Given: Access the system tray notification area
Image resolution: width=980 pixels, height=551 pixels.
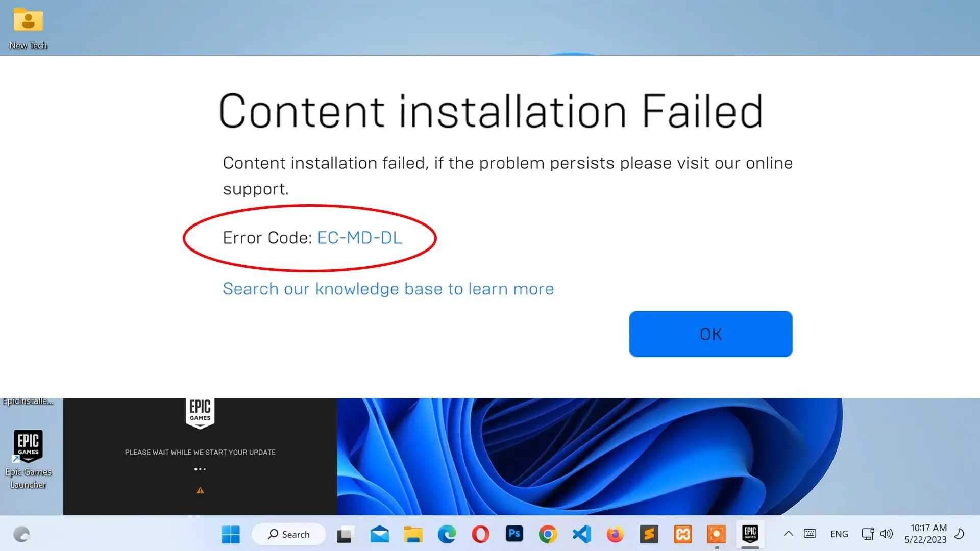Looking at the screenshot, I should pos(788,534).
